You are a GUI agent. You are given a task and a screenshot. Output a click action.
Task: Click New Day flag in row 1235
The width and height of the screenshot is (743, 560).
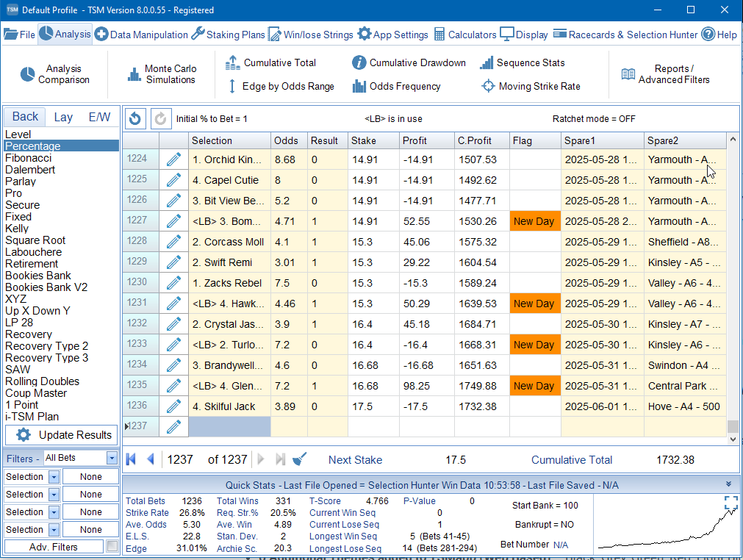tap(534, 386)
